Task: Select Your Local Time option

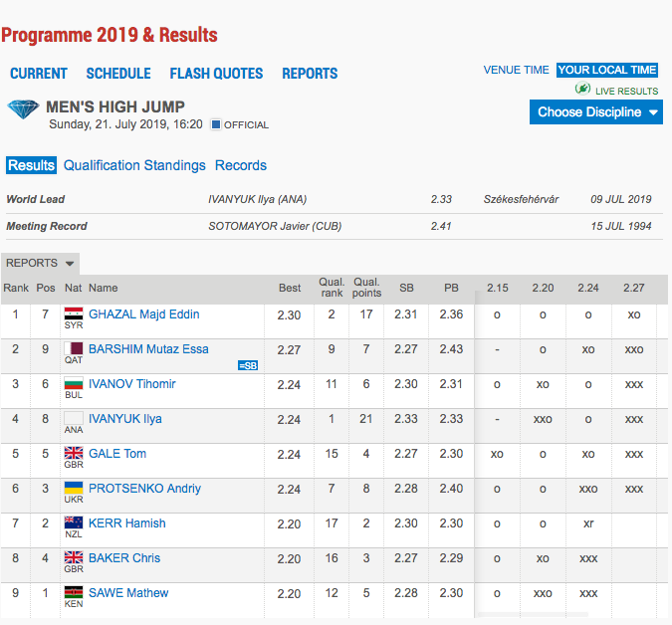Action: pos(606,70)
